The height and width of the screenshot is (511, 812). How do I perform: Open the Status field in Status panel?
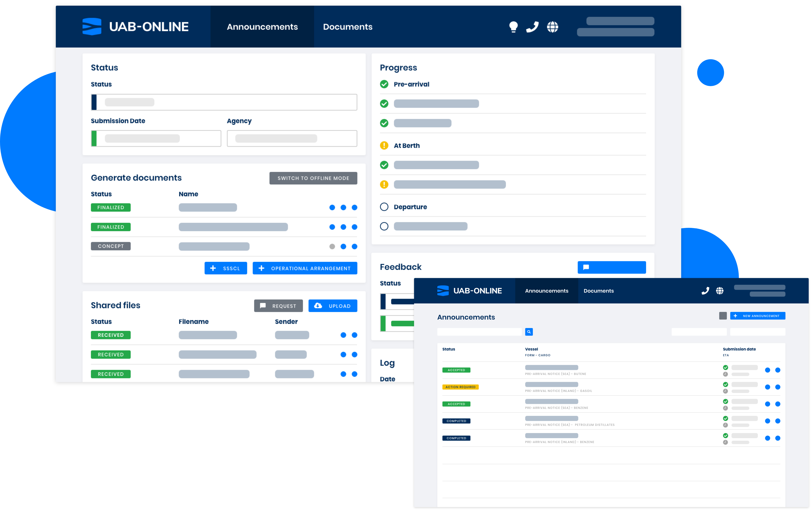click(x=224, y=102)
